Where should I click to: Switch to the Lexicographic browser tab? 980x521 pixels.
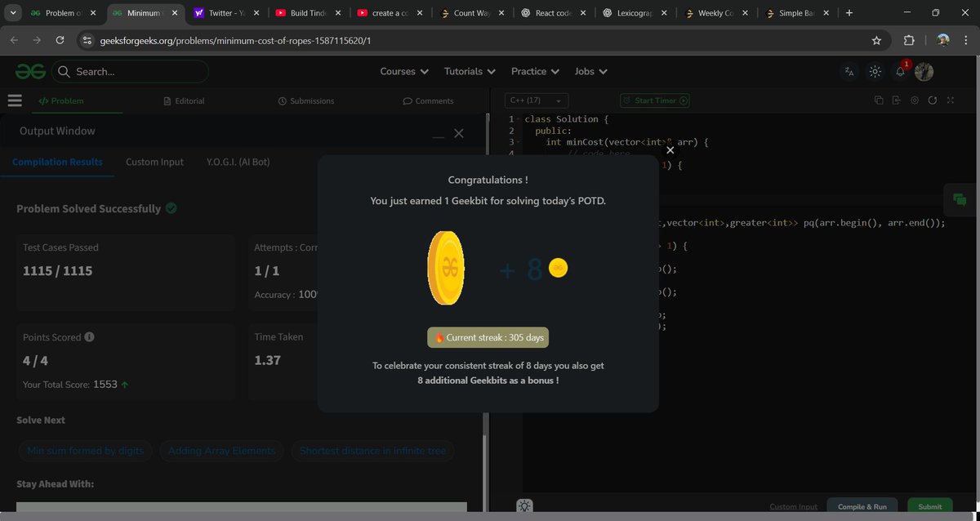click(x=636, y=13)
